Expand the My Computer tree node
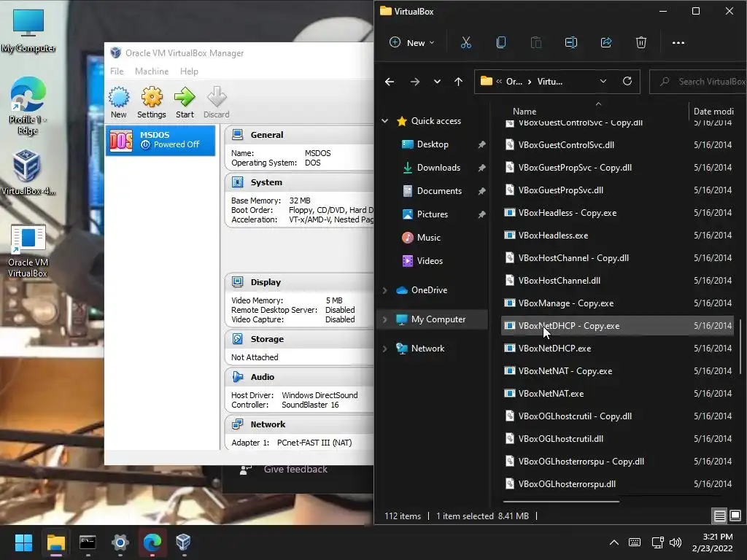This screenshot has width=747, height=560. point(384,319)
